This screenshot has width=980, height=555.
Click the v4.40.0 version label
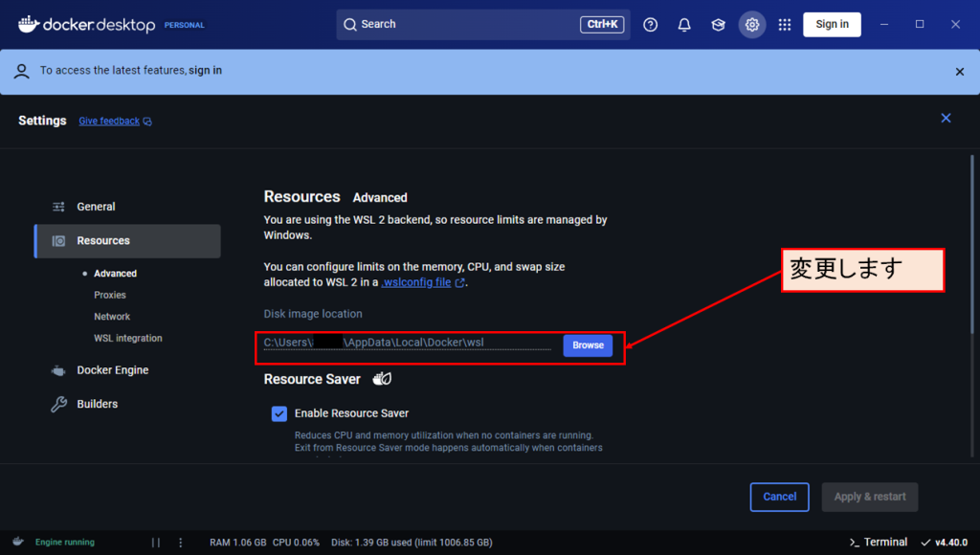pyautogui.click(x=951, y=543)
